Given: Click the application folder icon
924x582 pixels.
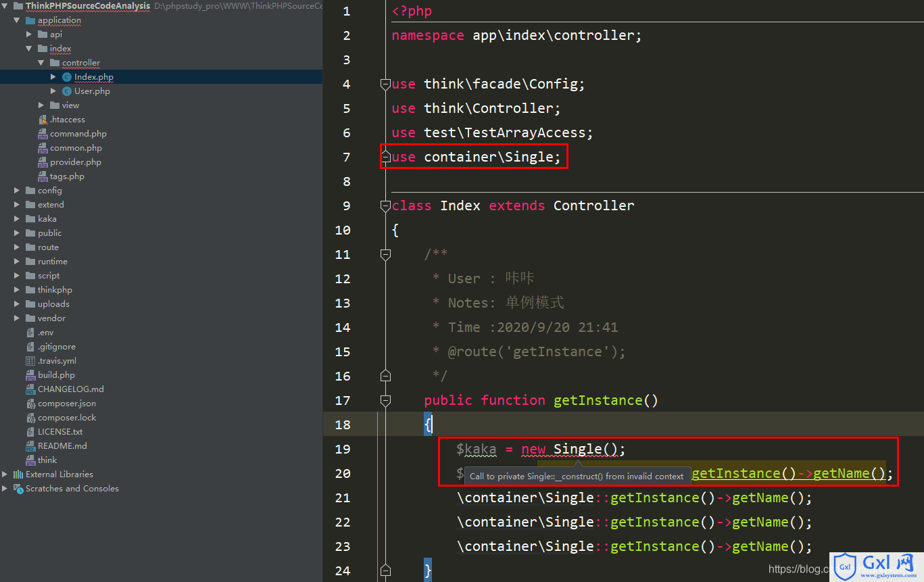Looking at the screenshot, I should click(30, 20).
